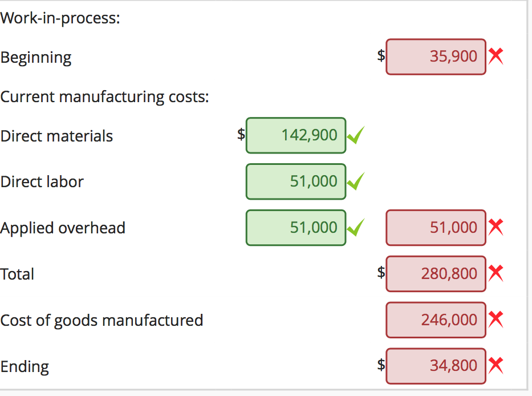Select the incorrect Applied overhead red field
Image resolution: width=532 pixels, height=396 pixels.
tap(436, 227)
